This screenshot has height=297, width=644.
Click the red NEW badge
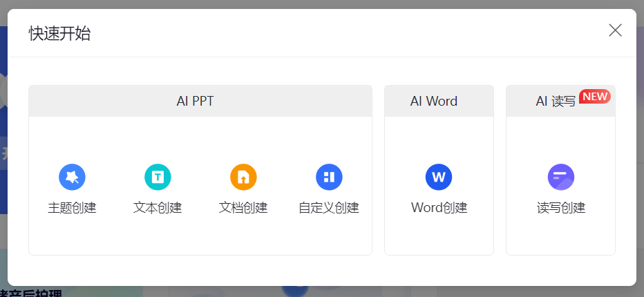tap(595, 97)
